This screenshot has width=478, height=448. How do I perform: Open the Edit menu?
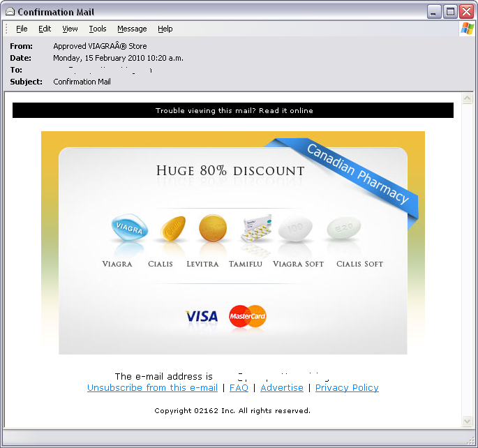coord(45,29)
